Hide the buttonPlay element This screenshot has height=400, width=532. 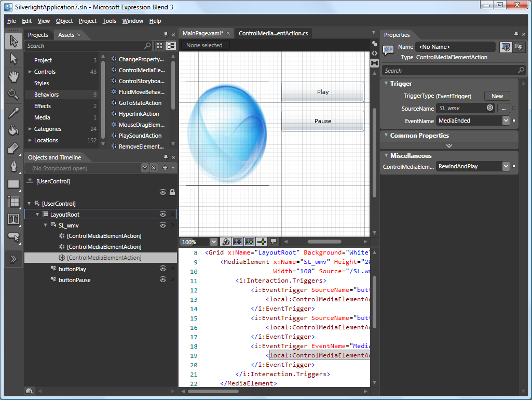163,269
